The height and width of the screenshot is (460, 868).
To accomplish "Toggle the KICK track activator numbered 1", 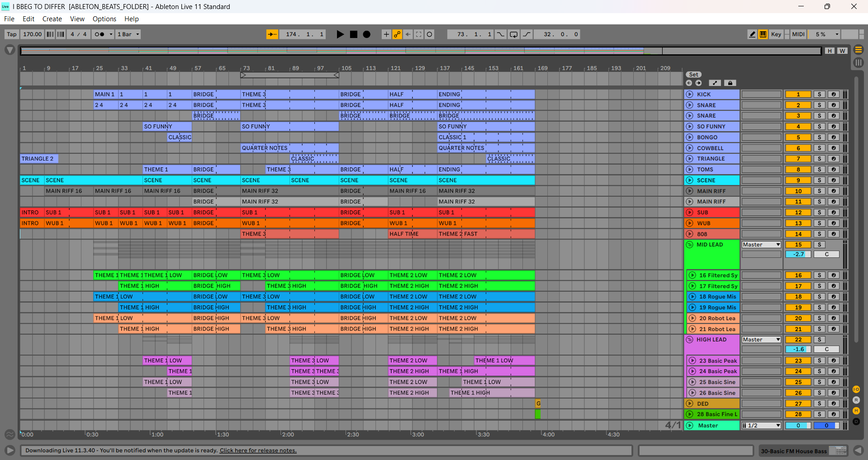I will [798, 95].
